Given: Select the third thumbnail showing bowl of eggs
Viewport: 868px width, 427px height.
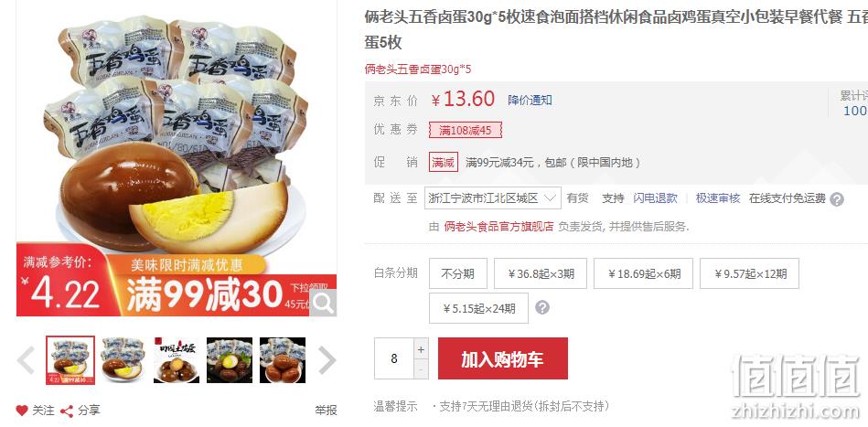Looking at the screenshot, I should click(x=176, y=360).
